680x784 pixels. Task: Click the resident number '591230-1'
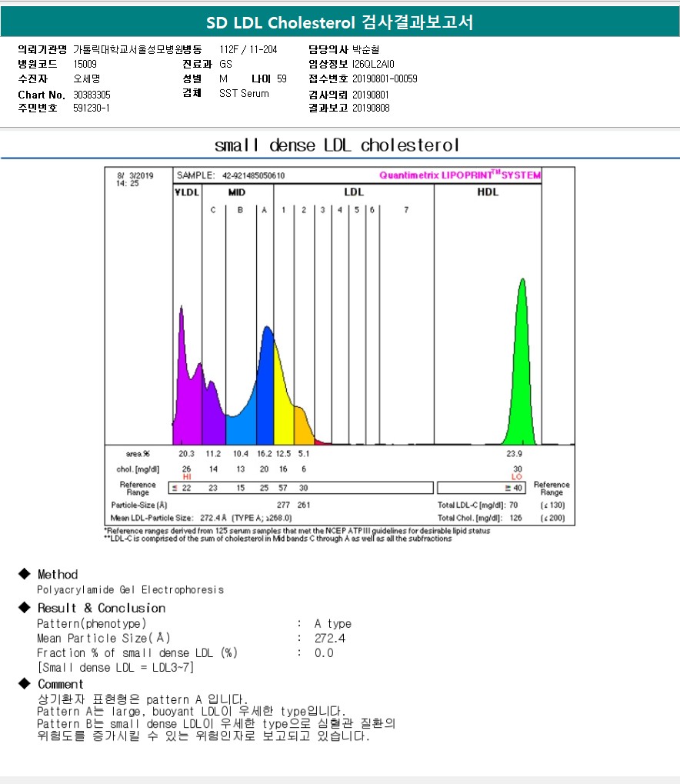coord(91,108)
